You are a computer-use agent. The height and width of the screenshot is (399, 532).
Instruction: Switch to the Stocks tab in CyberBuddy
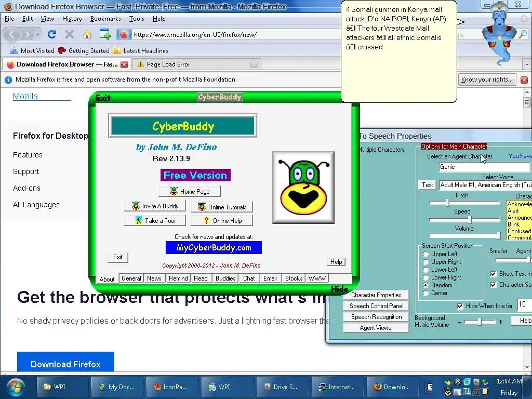294,278
